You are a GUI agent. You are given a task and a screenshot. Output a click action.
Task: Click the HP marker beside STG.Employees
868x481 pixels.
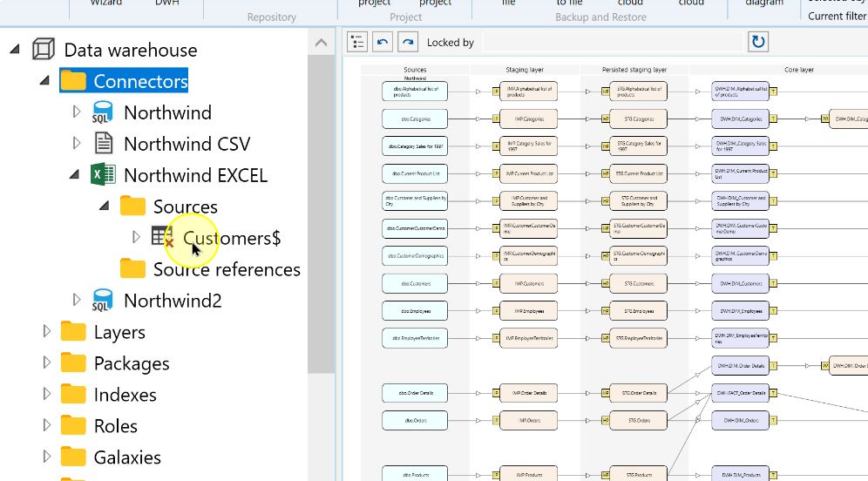tap(606, 311)
